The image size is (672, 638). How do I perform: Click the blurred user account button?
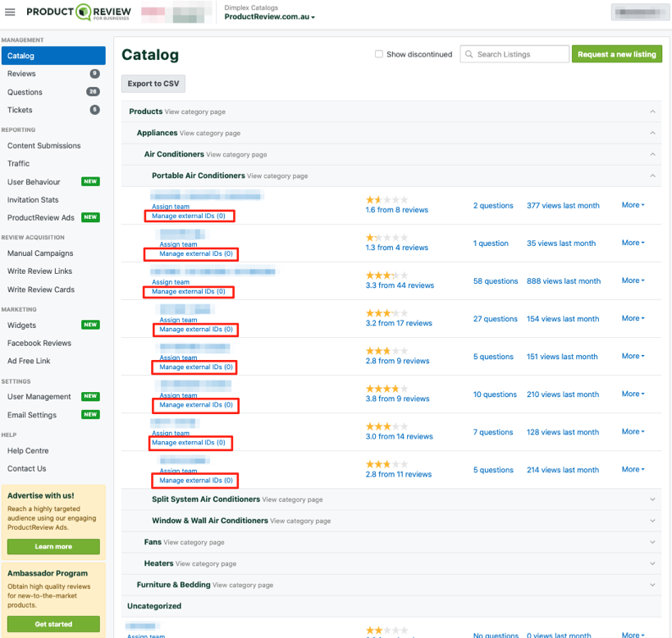pyautogui.click(x=640, y=12)
